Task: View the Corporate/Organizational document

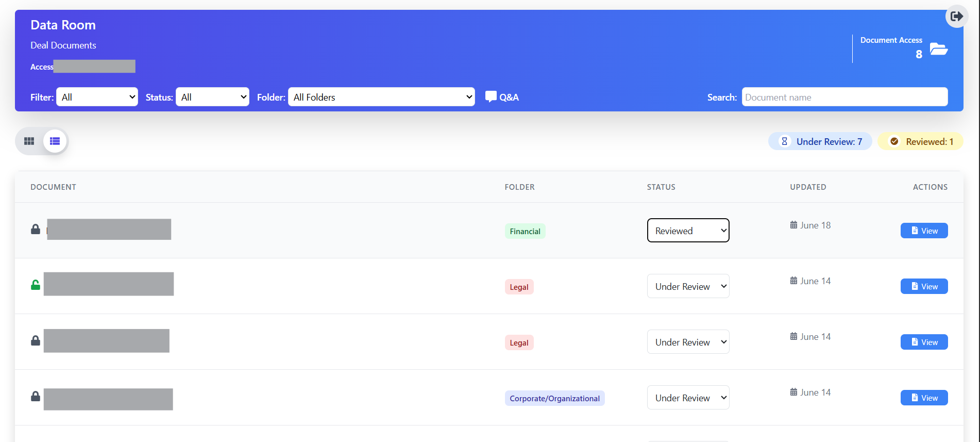Action: [x=924, y=398]
